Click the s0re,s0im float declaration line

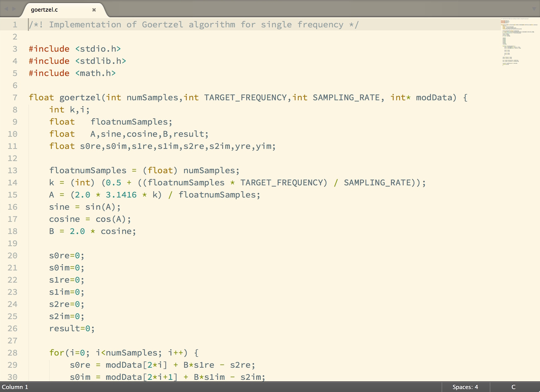pos(162,146)
